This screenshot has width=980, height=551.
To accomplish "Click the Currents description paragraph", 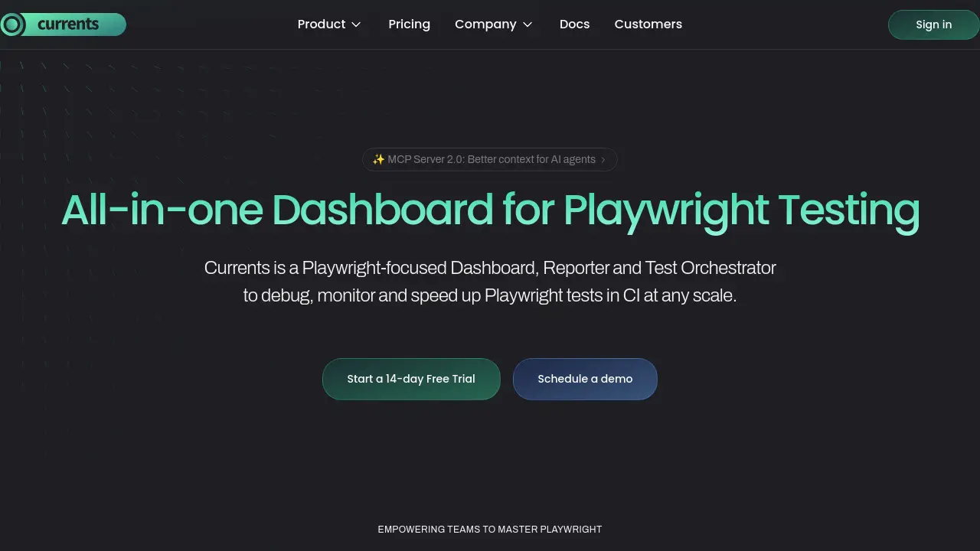I will (490, 282).
